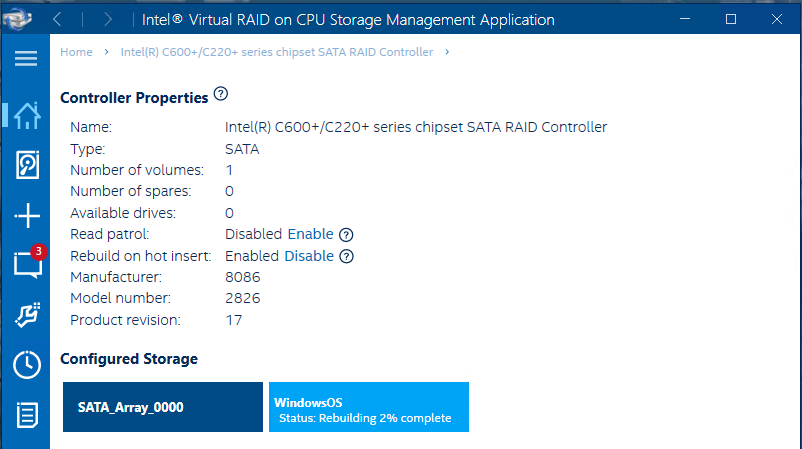This screenshot has height=449, width=802.
Task: Enable Read patrol
Action: tap(310, 234)
